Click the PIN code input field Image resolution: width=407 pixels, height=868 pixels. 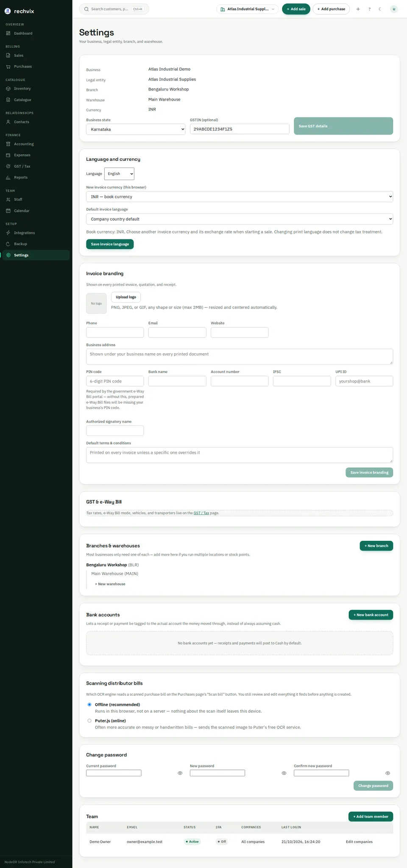(x=115, y=381)
